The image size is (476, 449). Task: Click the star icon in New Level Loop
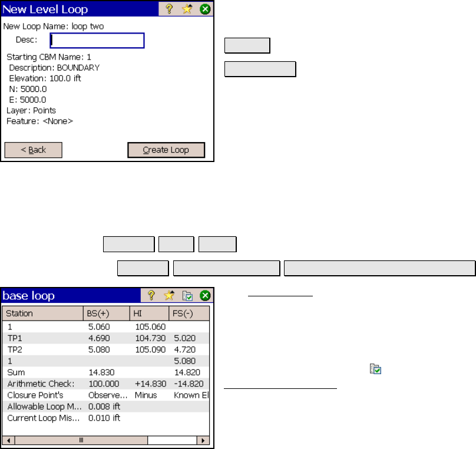pos(186,9)
